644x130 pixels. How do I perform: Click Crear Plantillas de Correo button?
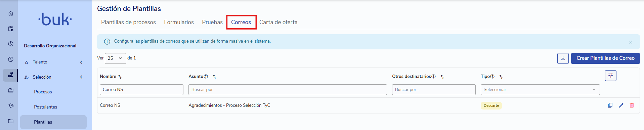point(605,58)
